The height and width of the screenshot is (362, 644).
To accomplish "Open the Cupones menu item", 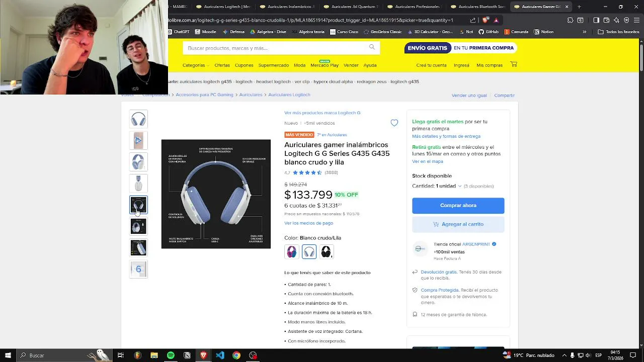I will coord(244,65).
